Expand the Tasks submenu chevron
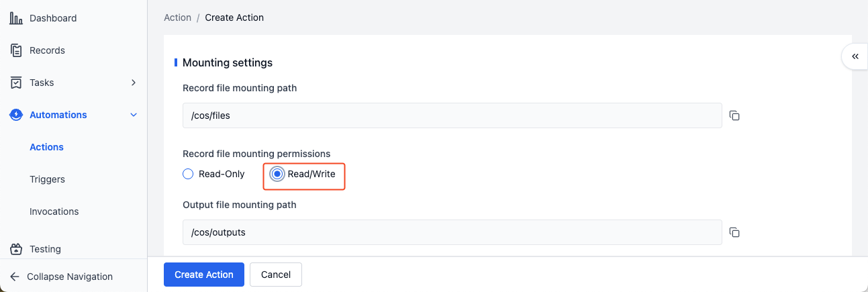The image size is (868, 292). tap(134, 83)
